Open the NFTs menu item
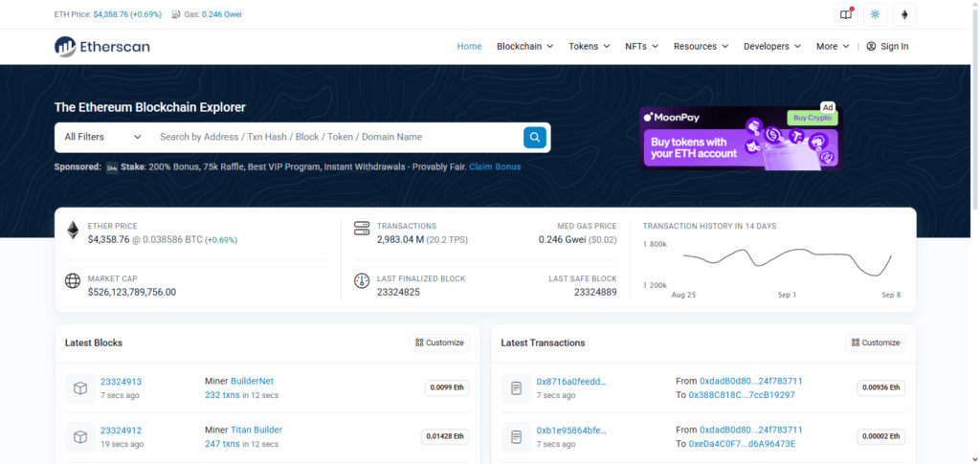980x464 pixels. (x=642, y=46)
